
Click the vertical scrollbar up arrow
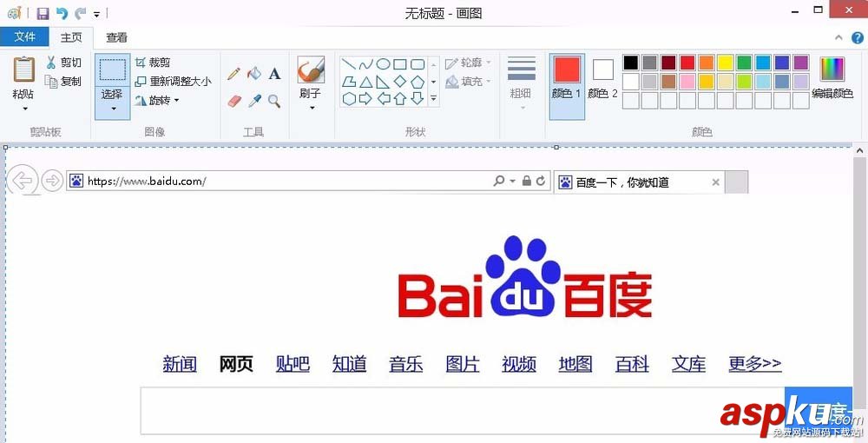(860, 150)
